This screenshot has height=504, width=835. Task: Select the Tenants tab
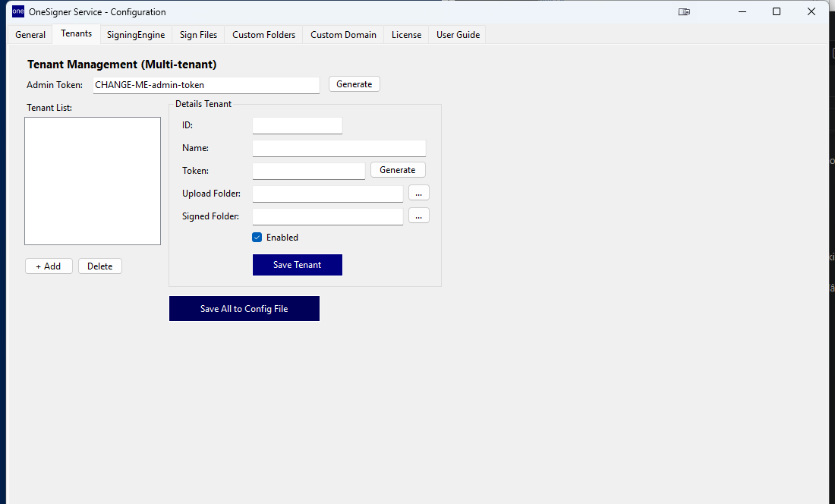click(76, 33)
